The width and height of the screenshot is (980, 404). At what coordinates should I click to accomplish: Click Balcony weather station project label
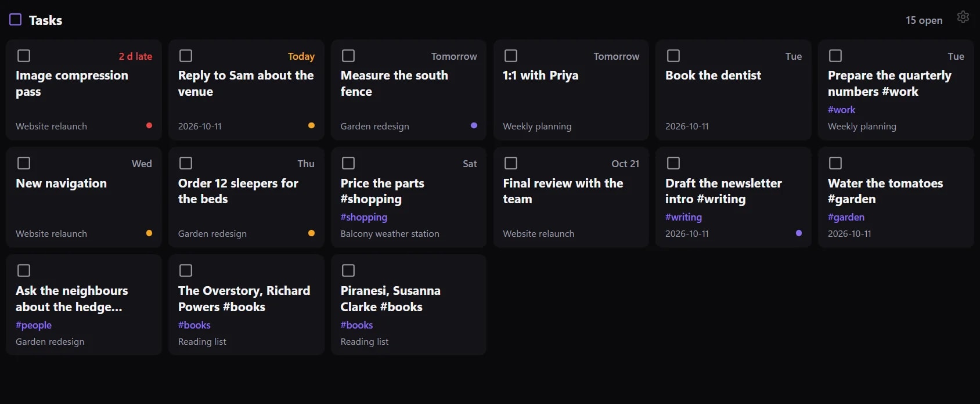[390, 233]
